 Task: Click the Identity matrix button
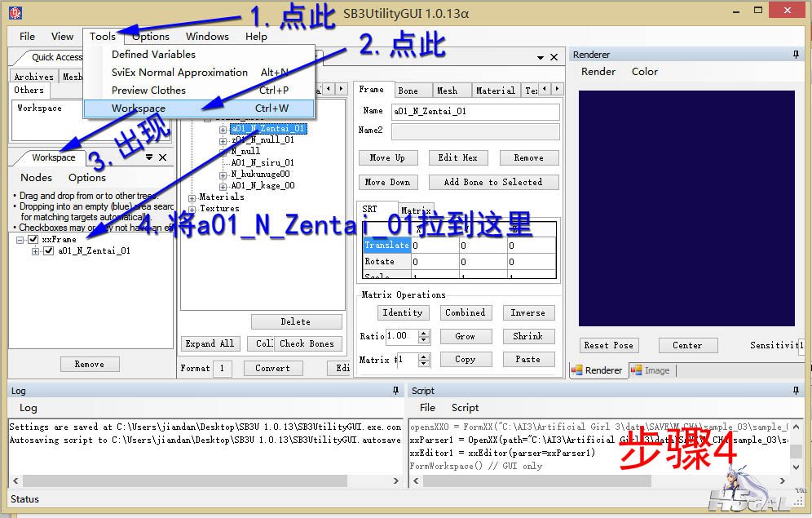(403, 312)
